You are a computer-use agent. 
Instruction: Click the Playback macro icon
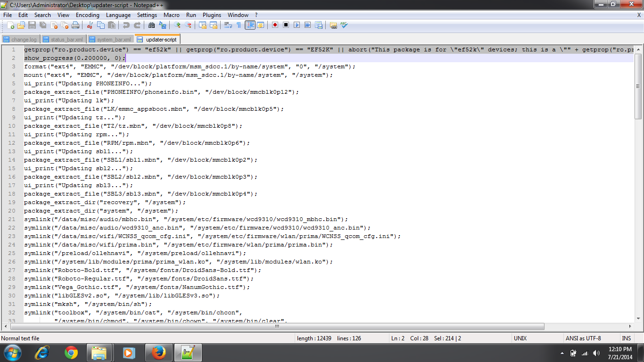(x=297, y=25)
